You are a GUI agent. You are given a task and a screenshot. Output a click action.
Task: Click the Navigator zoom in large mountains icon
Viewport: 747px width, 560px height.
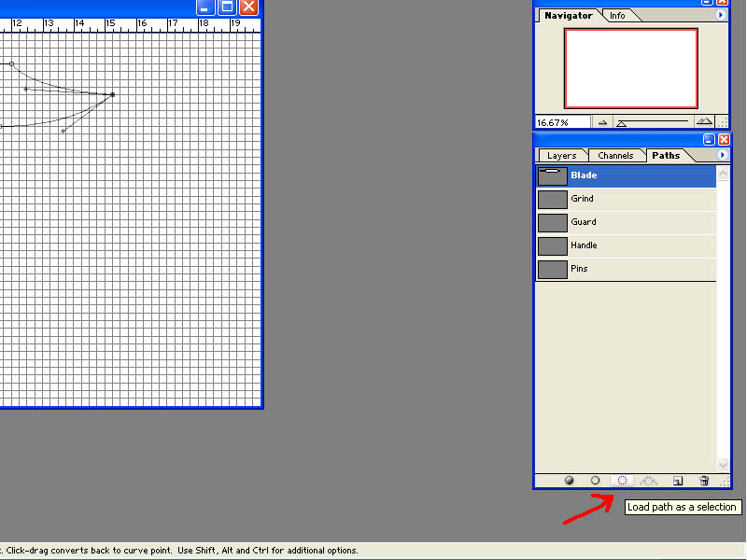[704, 122]
